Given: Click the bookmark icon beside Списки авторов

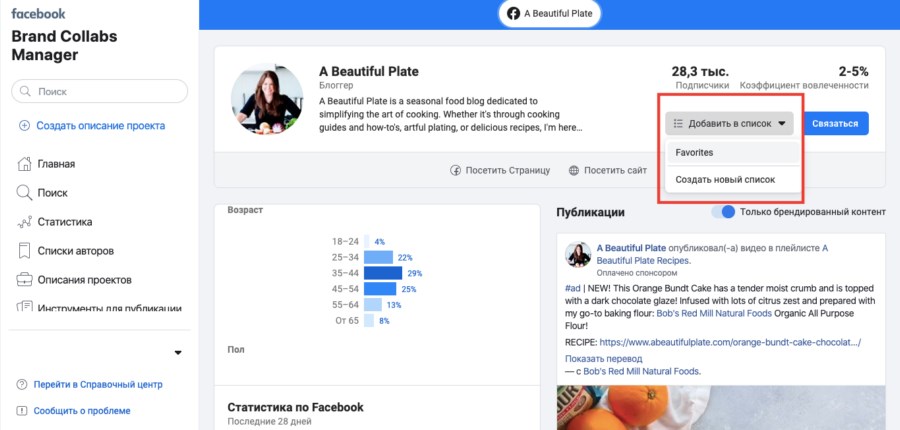Looking at the screenshot, I should coord(24,251).
